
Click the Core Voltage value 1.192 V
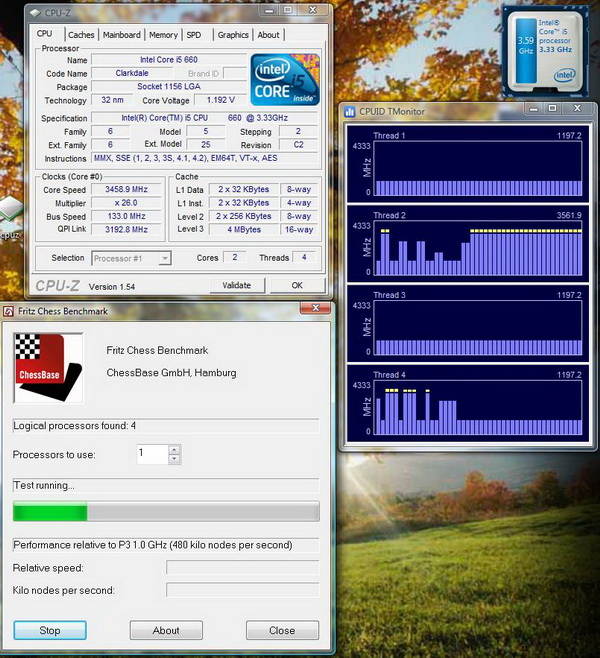[220, 100]
